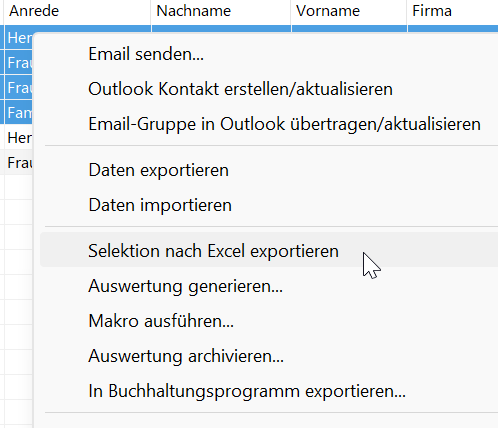The image size is (498, 428).
Task: Select the second highlighted 'Frau' row
Action: 19,88
